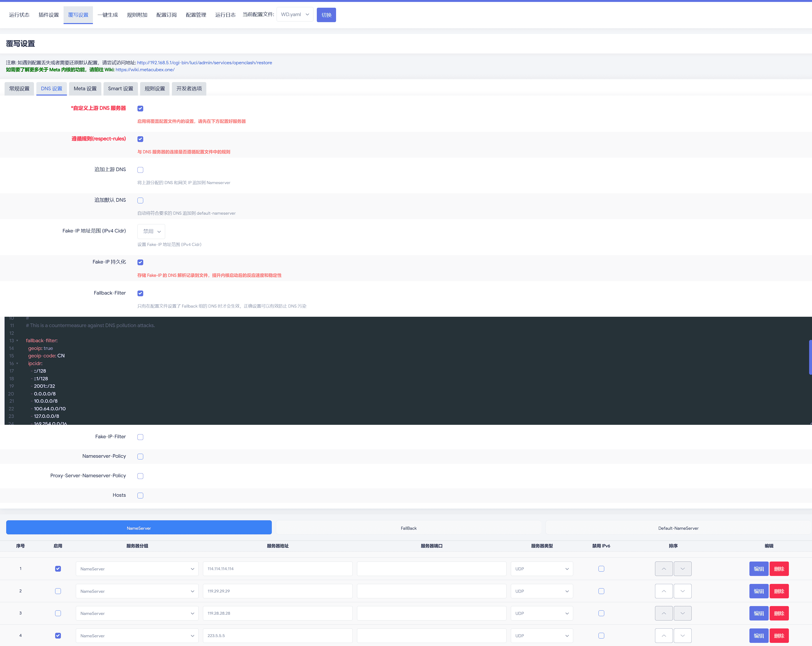The width and height of the screenshot is (812, 646).
Task: Click the blue 切换 button
Action: pyautogui.click(x=326, y=15)
